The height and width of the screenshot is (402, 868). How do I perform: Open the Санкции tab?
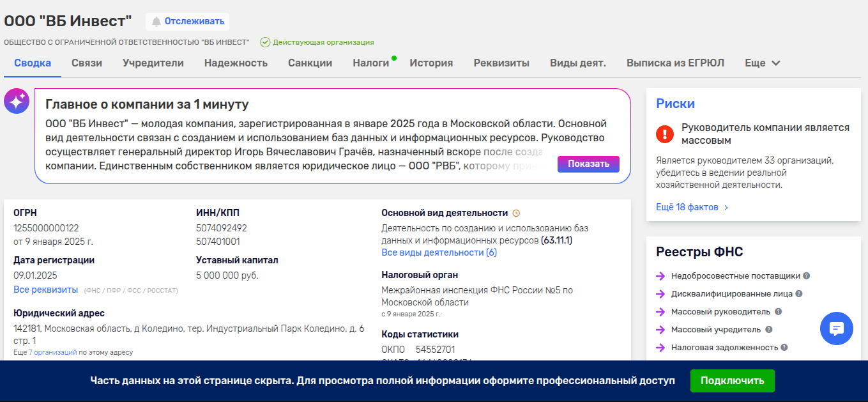[x=310, y=63]
